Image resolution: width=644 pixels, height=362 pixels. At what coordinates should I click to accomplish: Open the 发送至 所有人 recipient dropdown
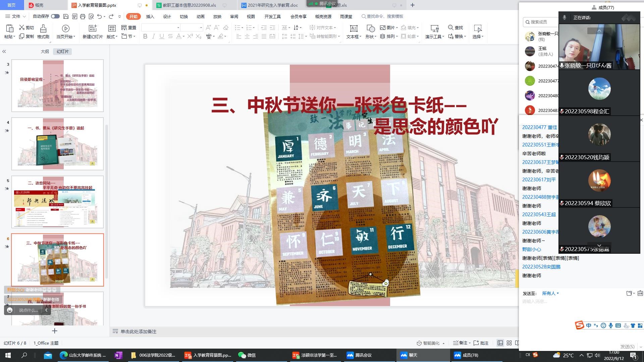tap(550, 293)
